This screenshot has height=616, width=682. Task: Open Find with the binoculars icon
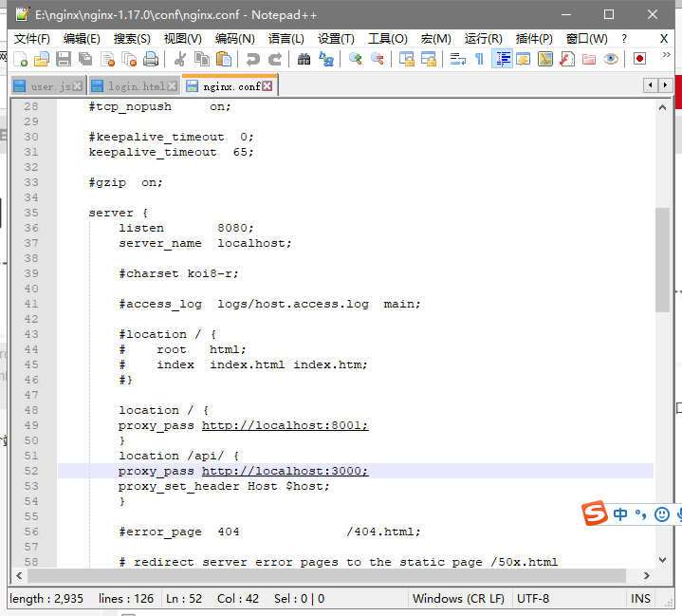[304, 59]
